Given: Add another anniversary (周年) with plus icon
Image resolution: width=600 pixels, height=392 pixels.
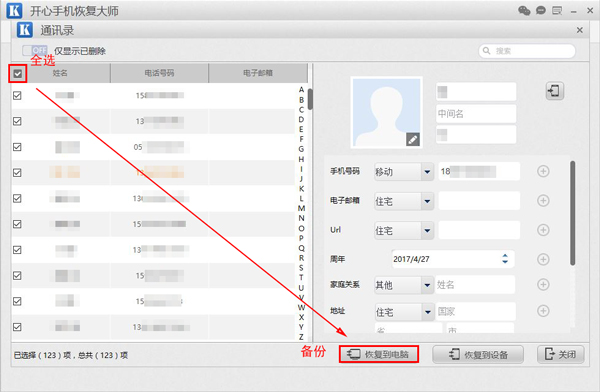Looking at the screenshot, I should click(x=543, y=259).
